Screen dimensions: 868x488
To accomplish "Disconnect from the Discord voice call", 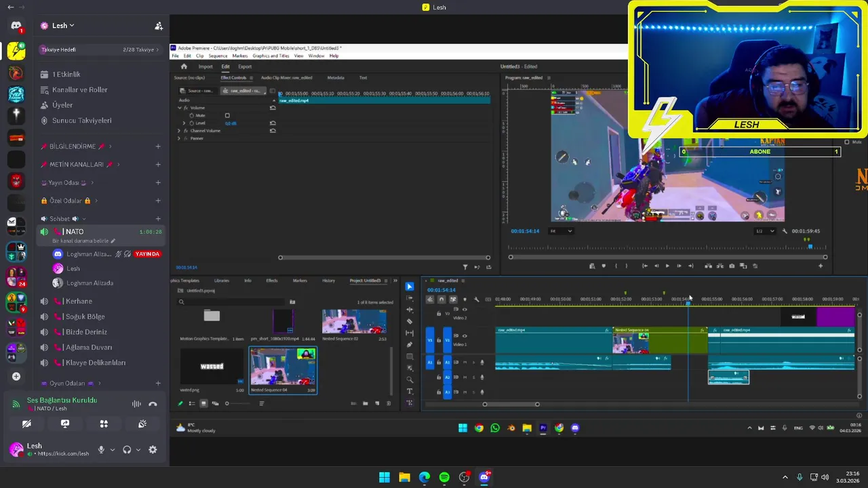I will click(153, 404).
